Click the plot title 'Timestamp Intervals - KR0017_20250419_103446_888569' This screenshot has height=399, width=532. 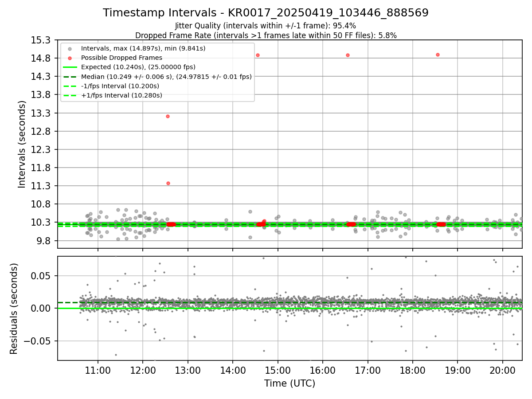(266, 13)
